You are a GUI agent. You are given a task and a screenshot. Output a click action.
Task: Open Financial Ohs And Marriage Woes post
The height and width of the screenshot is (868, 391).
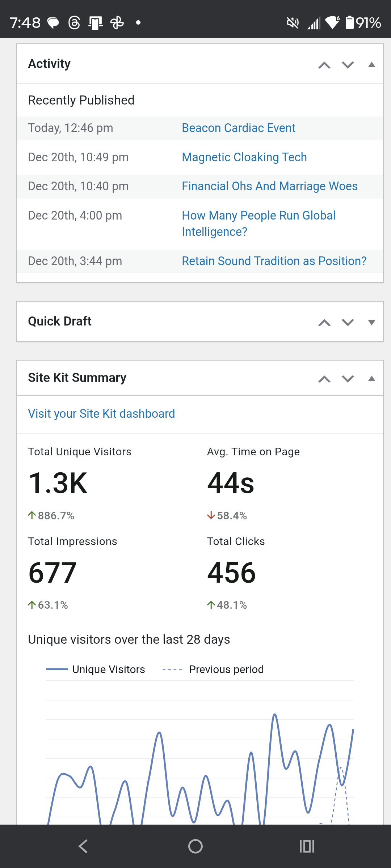pos(269,186)
